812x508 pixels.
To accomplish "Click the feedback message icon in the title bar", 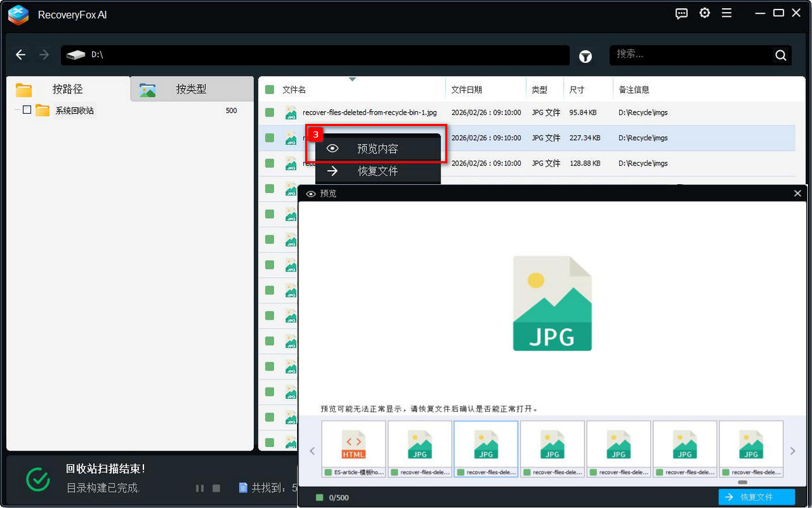I will tap(681, 13).
